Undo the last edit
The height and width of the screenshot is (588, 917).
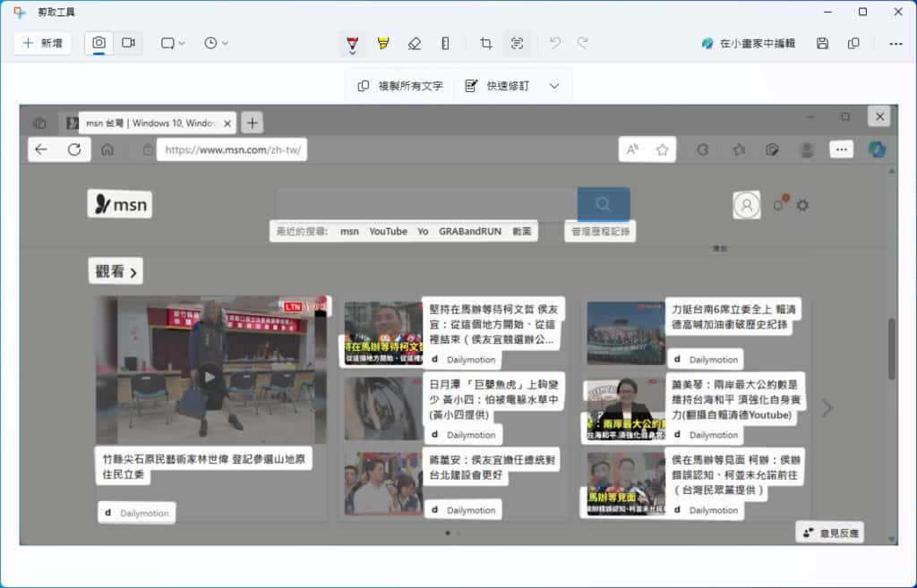(x=555, y=43)
